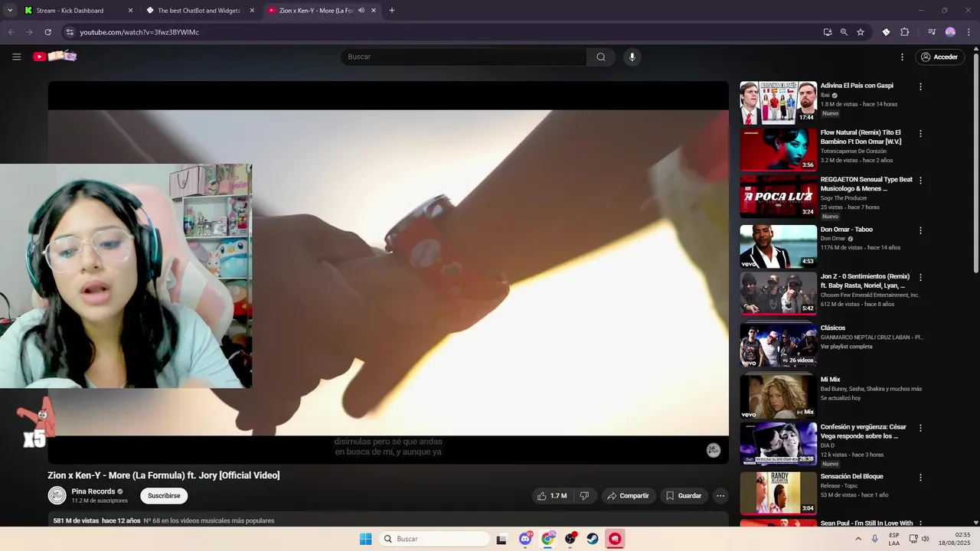Open more actions ellipsis below video
This screenshot has height=551, width=980.
pos(720,496)
